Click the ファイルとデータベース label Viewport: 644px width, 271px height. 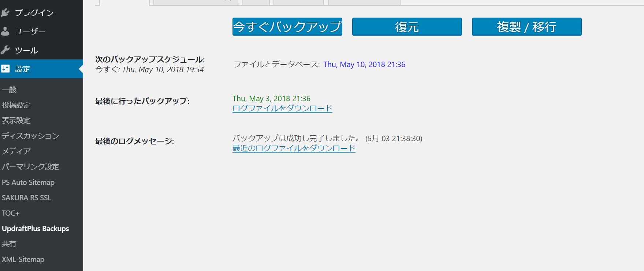[277, 65]
